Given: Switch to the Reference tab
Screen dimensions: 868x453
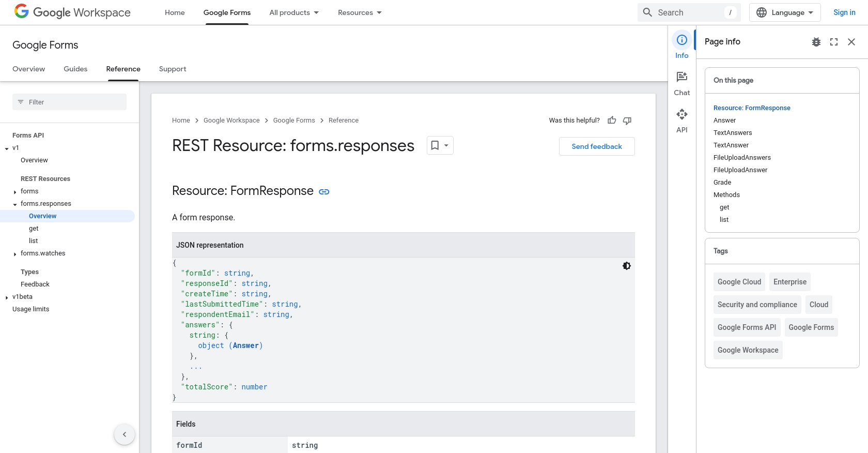Looking at the screenshot, I should 123,69.
